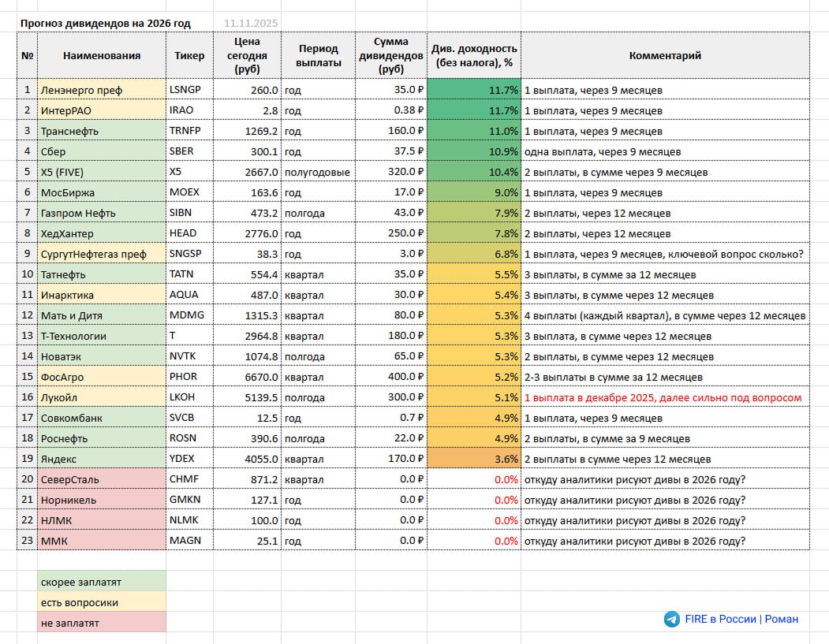Viewport: 829px width, 644px height.
Task: Click the GMKN ticker cell
Action: pos(189,500)
